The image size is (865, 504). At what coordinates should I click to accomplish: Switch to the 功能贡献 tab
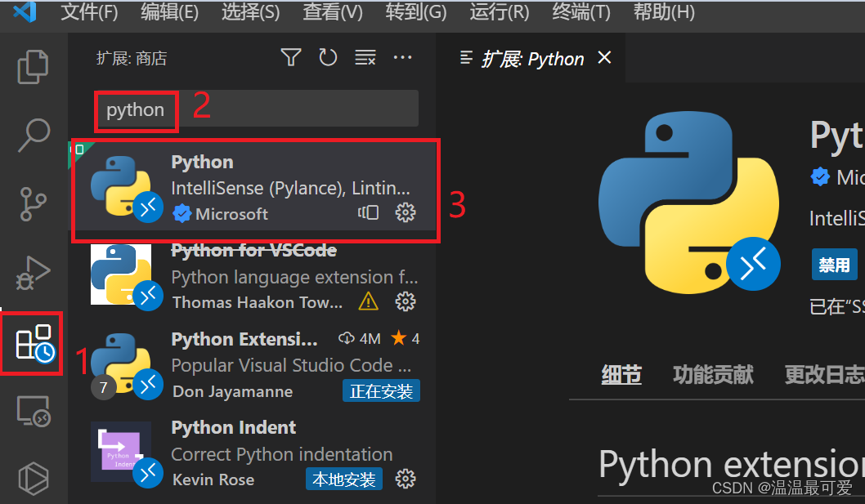point(713,374)
